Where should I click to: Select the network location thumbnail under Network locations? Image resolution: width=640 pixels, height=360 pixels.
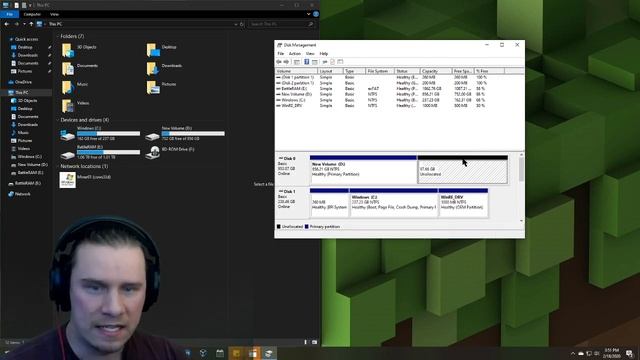tap(68, 180)
